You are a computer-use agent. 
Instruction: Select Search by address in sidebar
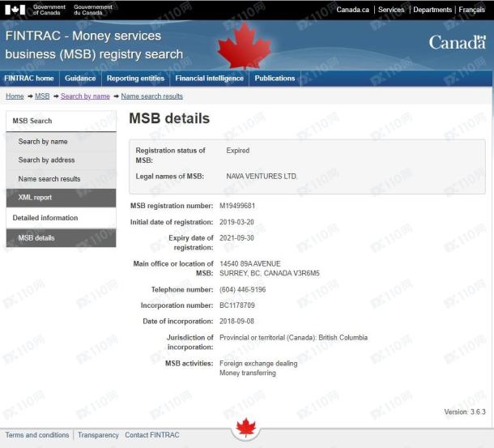tap(61, 160)
